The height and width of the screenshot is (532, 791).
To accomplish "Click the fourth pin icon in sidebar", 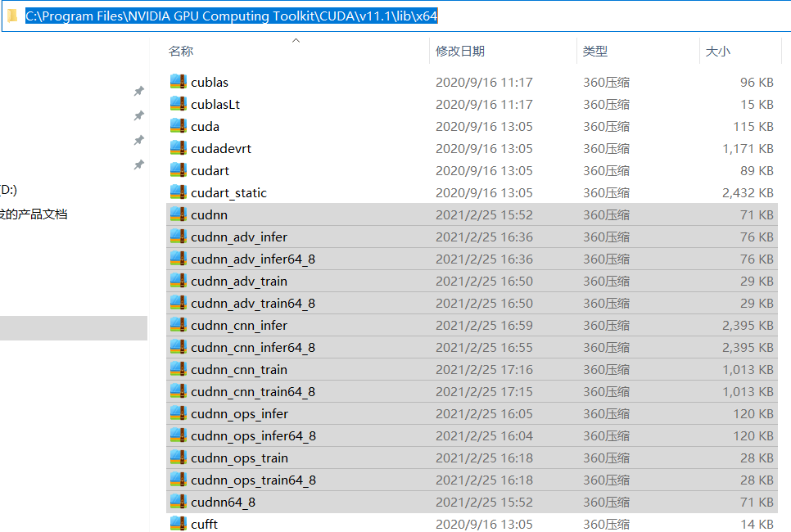I will [138, 165].
